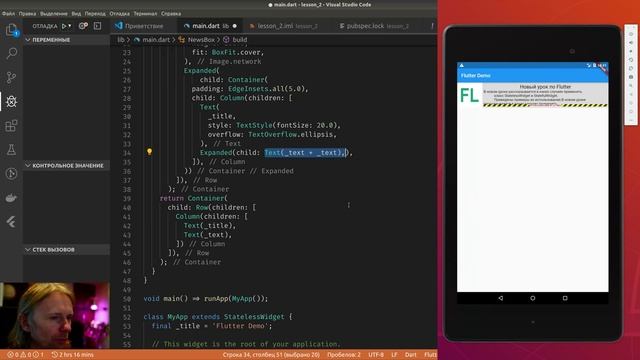Viewport: 640px width, 360px height.
Task: Open the Выделение menu
Action: point(53,13)
